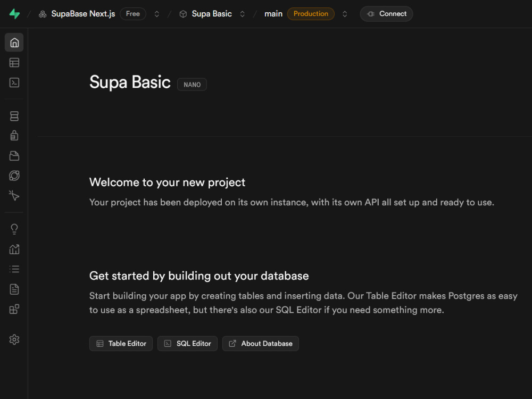Screen dimensions: 532x399
Task: Click the SupaBase Next.js organization name
Action: click(83, 14)
